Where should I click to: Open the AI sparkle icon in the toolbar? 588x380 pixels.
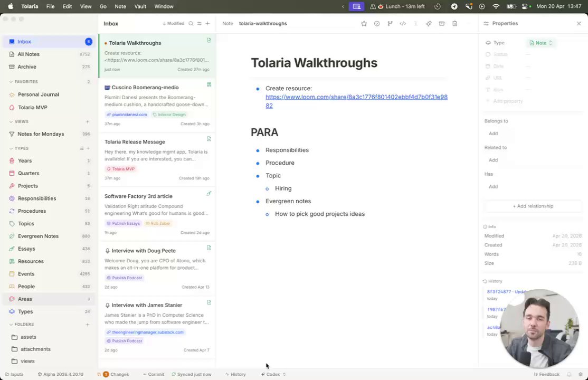(429, 24)
